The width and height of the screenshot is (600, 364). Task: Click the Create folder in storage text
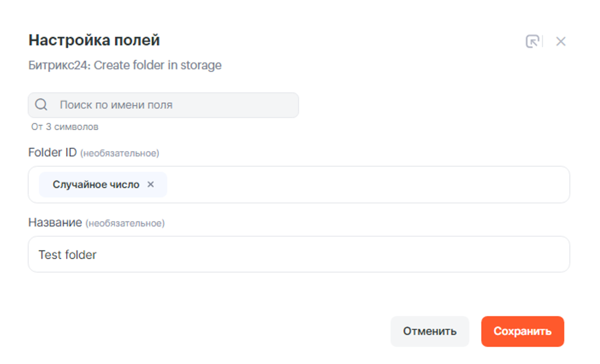click(x=158, y=65)
